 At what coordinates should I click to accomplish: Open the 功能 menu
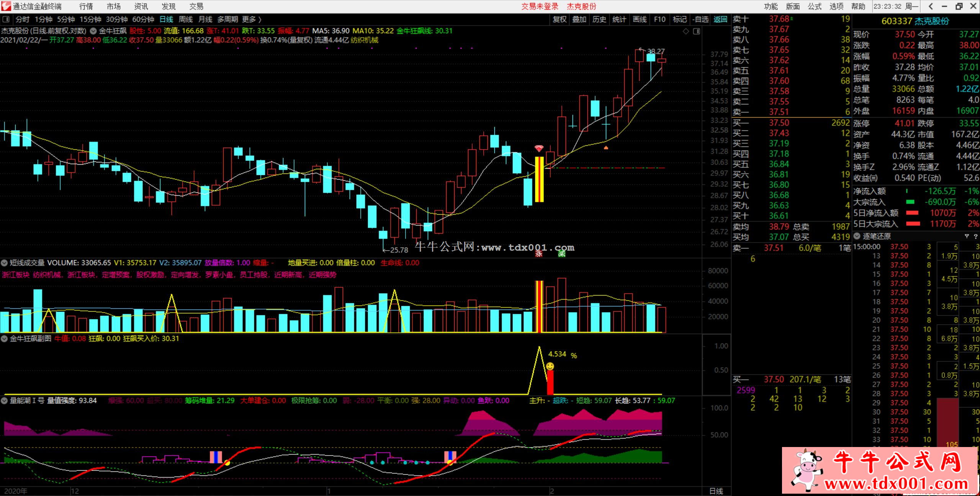[771, 6]
